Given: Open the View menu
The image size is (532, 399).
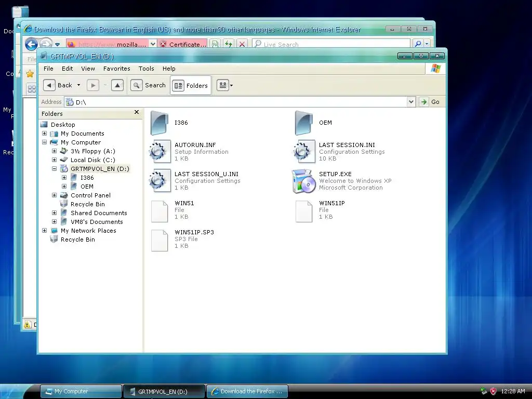Looking at the screenshot, I should 88,69.
